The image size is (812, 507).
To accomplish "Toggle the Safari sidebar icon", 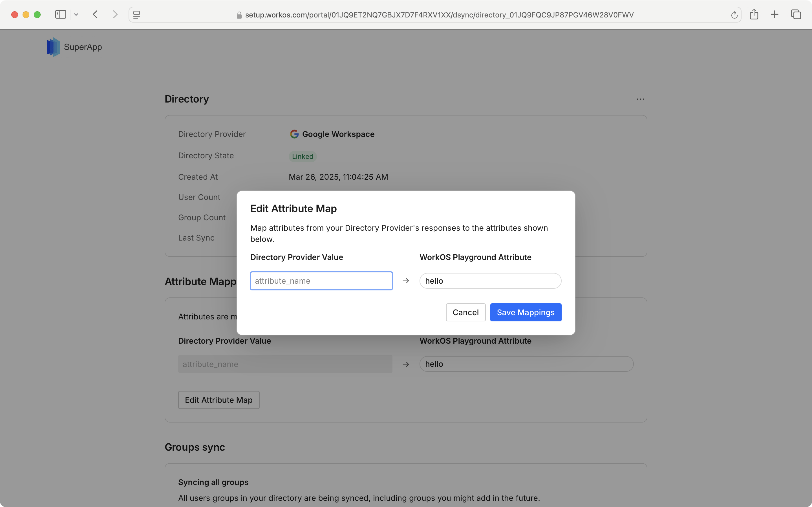I will point(60,14).
